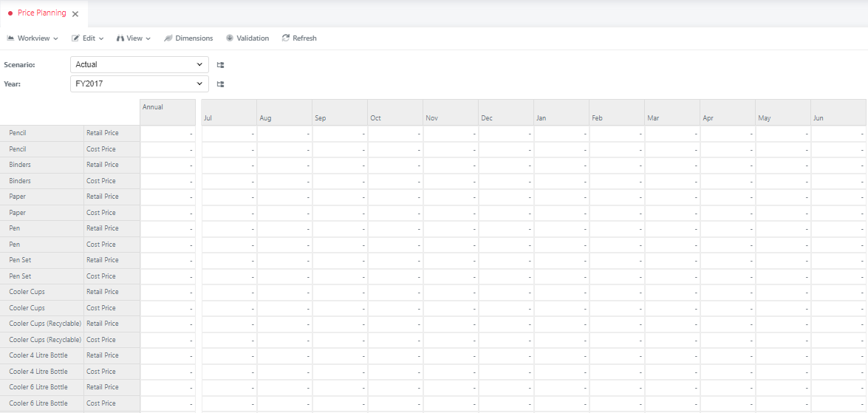
Task: Select Cooler Cups (Recyclable) in Cost Price row
Action: 42,339
